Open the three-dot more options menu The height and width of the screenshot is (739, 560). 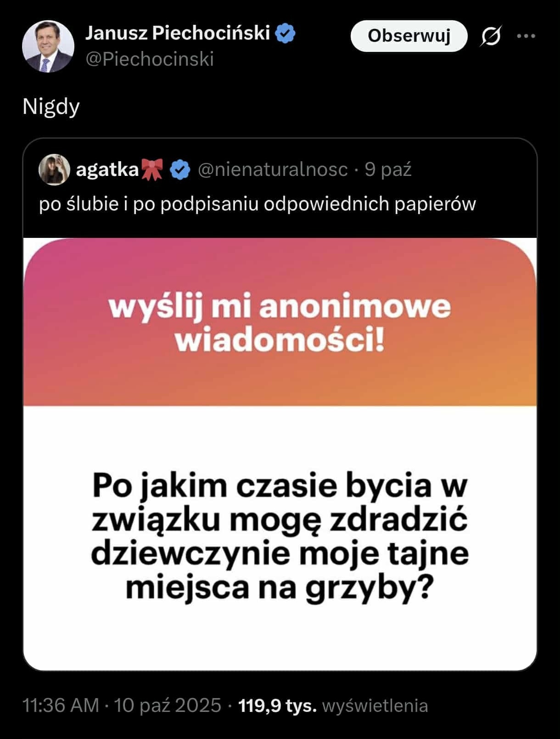coord(526,36)
